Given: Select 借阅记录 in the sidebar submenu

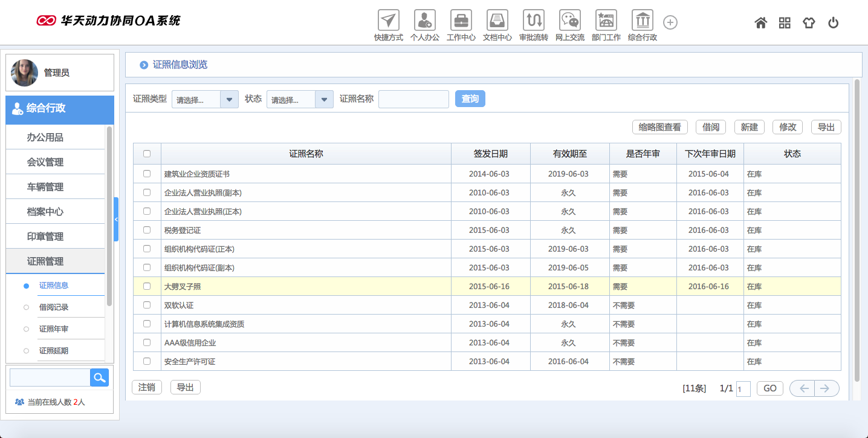Looking at the screenshot, I should coord(54,307).
